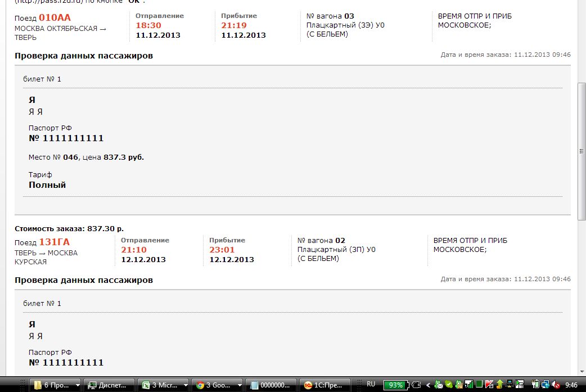Click the Kaspersky antivirus tray icon
The height and width of the screenshot is (392, 586).
coord(489,385)
